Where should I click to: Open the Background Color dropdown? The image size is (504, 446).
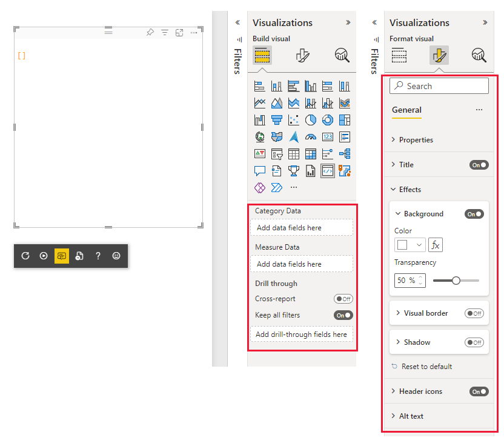(411, 245)
